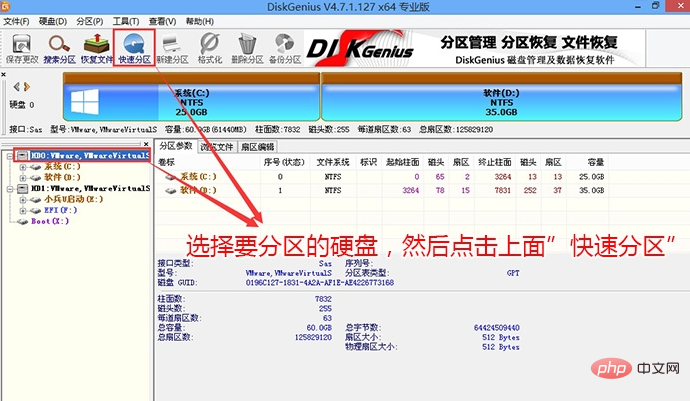Click the GPT partition table type value
This screenshot has height=401, width=690.
point(513,273)
